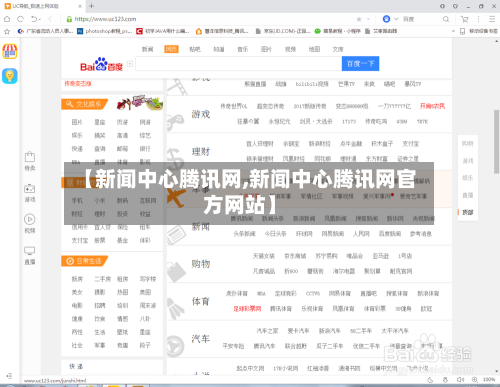Toggle night mode moon icon in status bar

tap(431, 380)
